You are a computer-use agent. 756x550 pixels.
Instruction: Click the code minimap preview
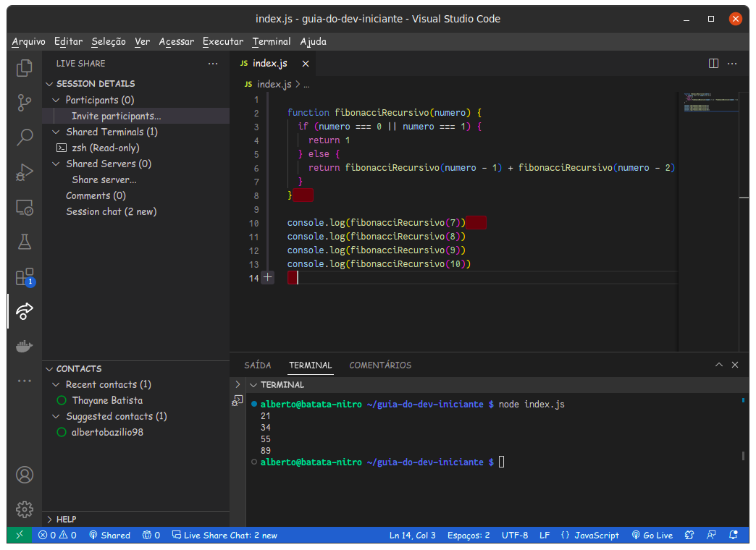click(x=708, y=102)
